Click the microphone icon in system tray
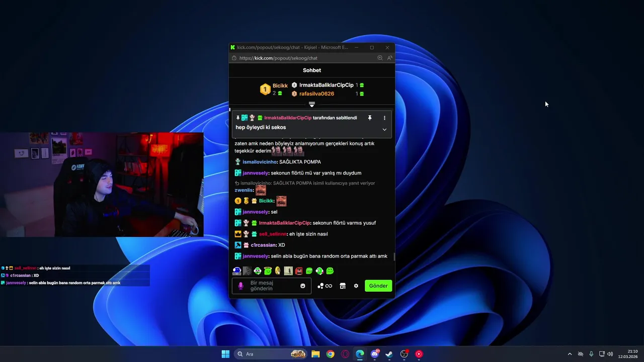The width and height of the screenshot is (644, 362). click(591, 354)
